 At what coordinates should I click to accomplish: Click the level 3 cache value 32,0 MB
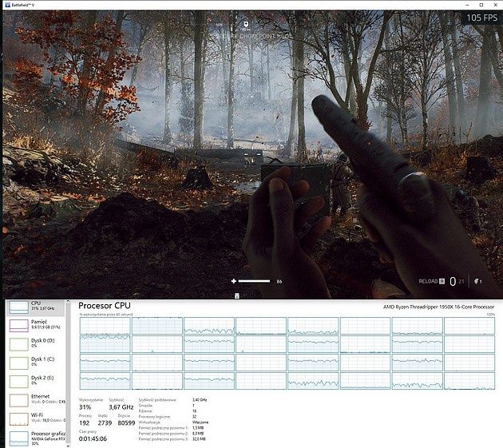(199, 439)
